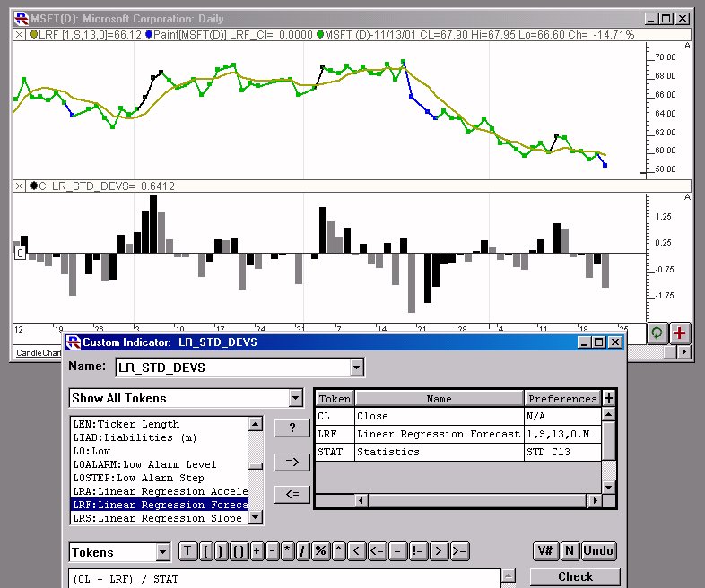The image size is (705, 588).
Task: Click the 0 baseline marker on indicator pane
Action: tap(20, 254)
